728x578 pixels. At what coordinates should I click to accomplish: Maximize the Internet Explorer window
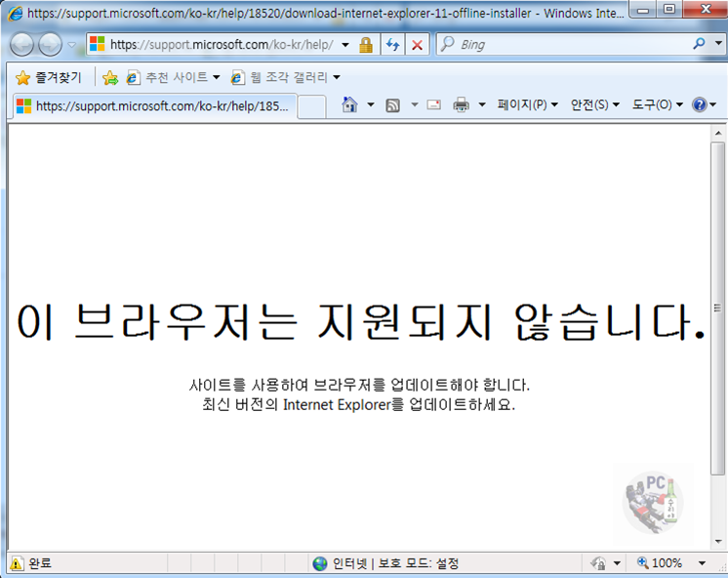(669, 10)
